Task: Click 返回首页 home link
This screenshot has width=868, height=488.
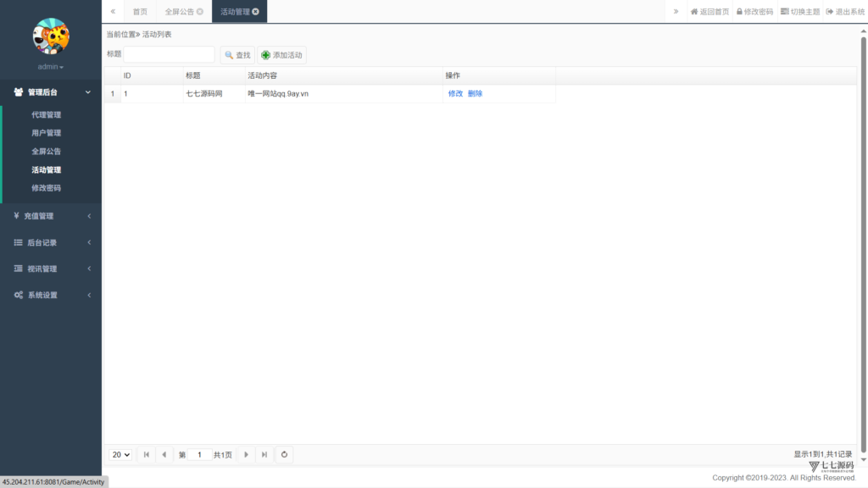Action: click(x=709, y=12)
